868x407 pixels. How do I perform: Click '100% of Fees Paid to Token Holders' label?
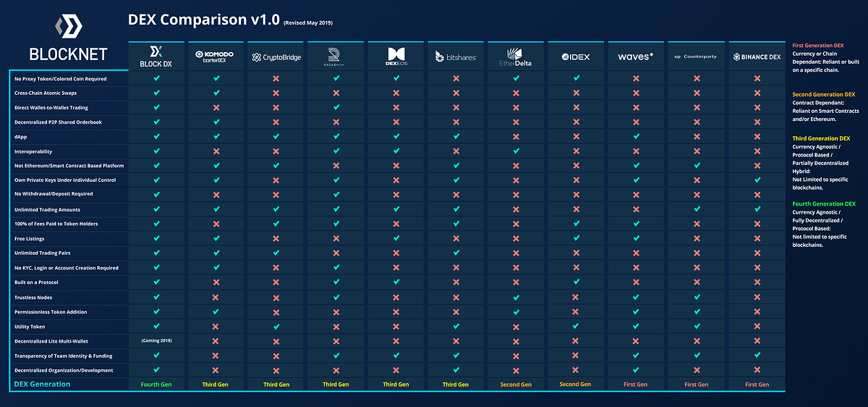56,224
